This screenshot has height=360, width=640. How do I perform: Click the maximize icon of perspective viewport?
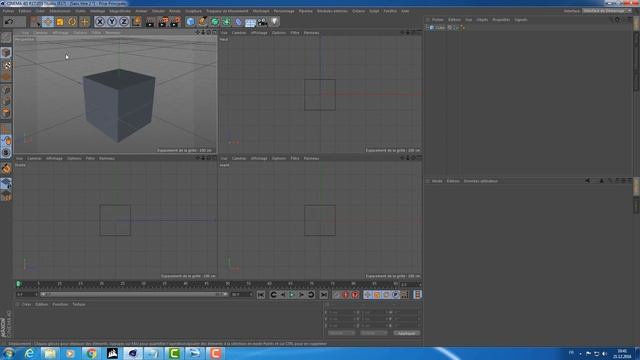214,32
